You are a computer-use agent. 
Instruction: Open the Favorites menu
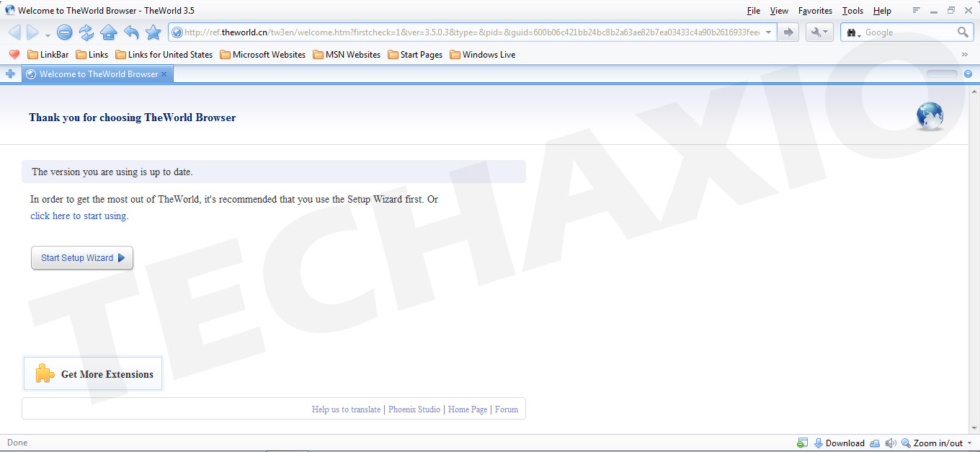coord(815,11)
